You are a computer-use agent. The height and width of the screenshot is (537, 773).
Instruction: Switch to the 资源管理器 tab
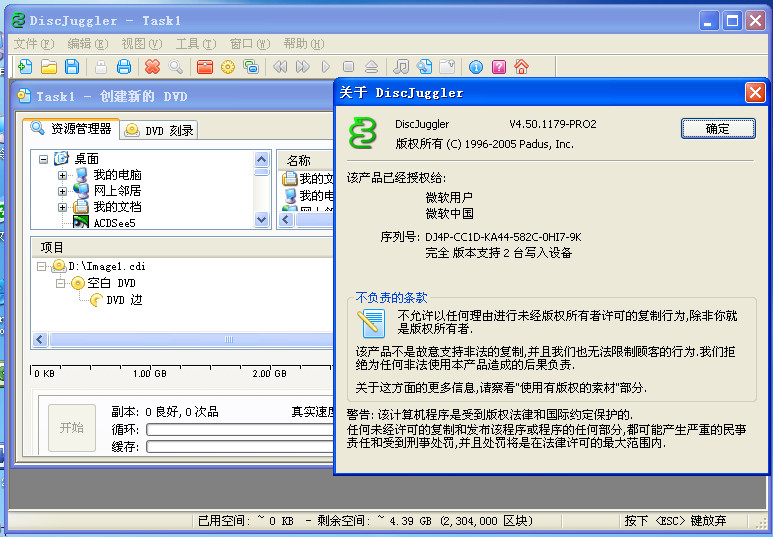[x=71, y=128]
